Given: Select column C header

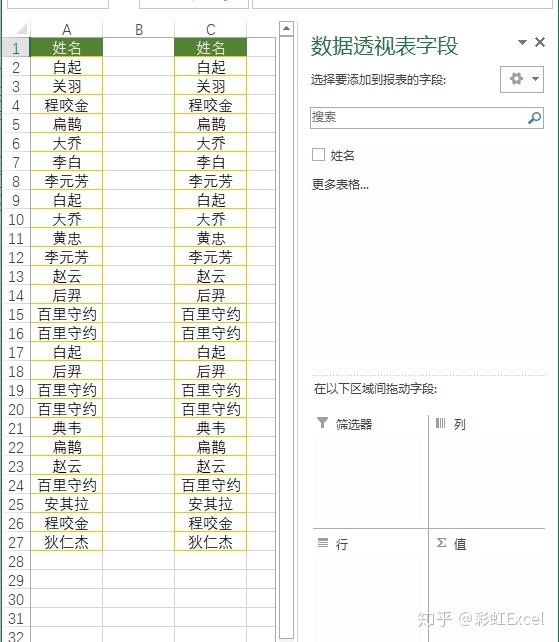Looking at the screenshot, I should click(210, 30).
